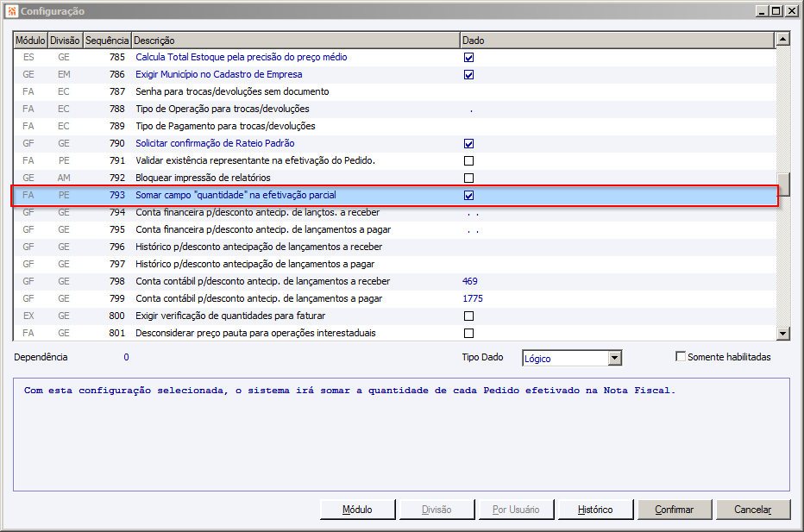Click sequence number 791 cell
Image resolution: width=804 pixels, height=532 pixels.
pos(117,161)
